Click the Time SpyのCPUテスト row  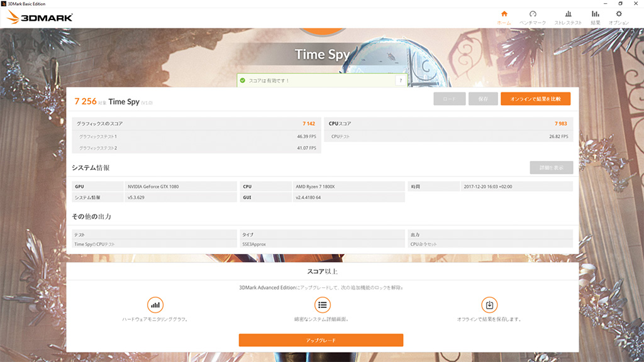click(x=154, y=244)
